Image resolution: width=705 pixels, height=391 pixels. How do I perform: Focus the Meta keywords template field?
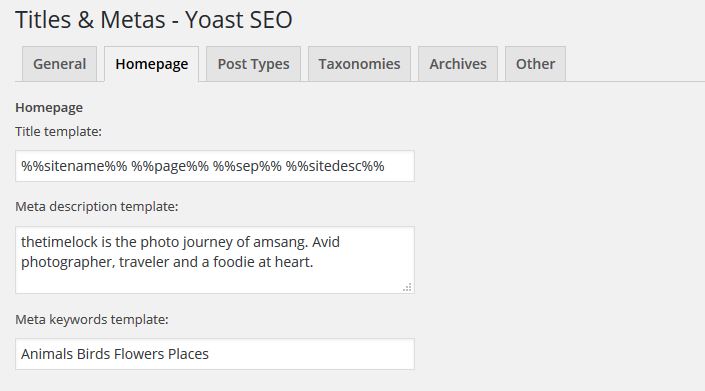point(215,354)
